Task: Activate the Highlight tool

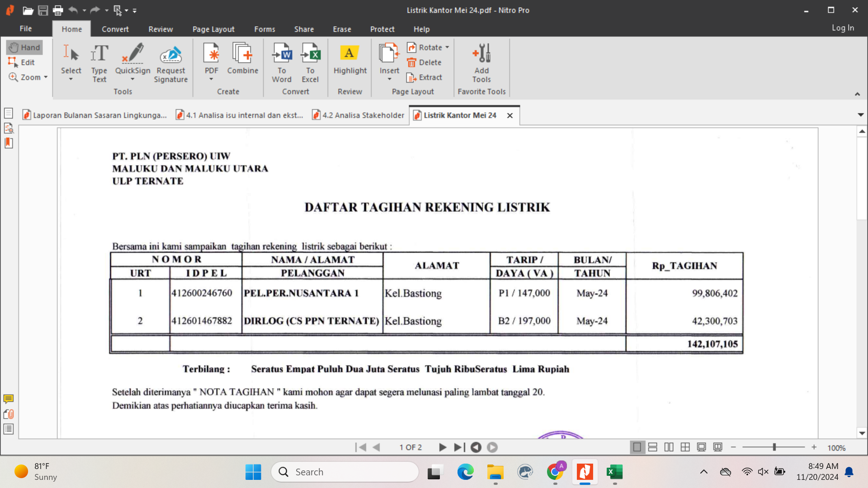Action: click(x=350, y=59)
